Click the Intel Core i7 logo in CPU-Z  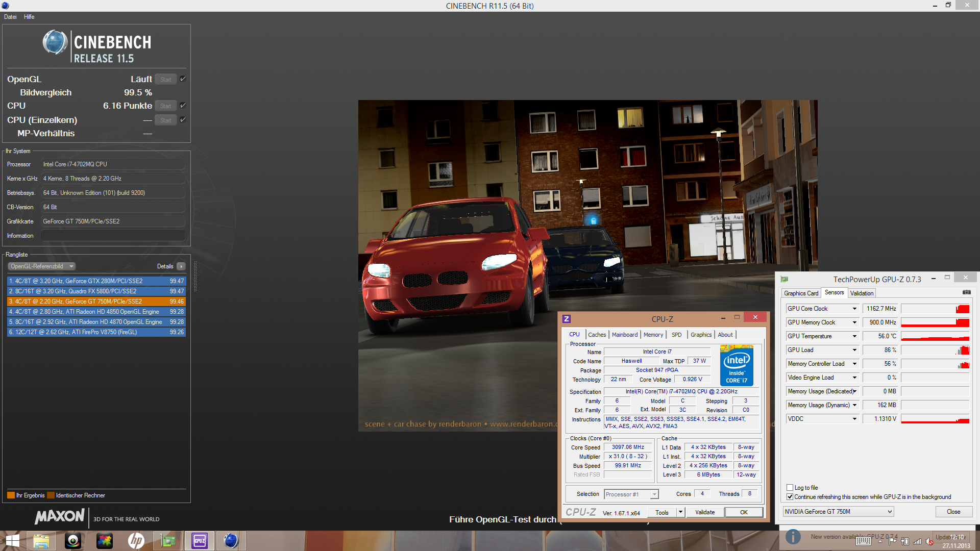737,365
